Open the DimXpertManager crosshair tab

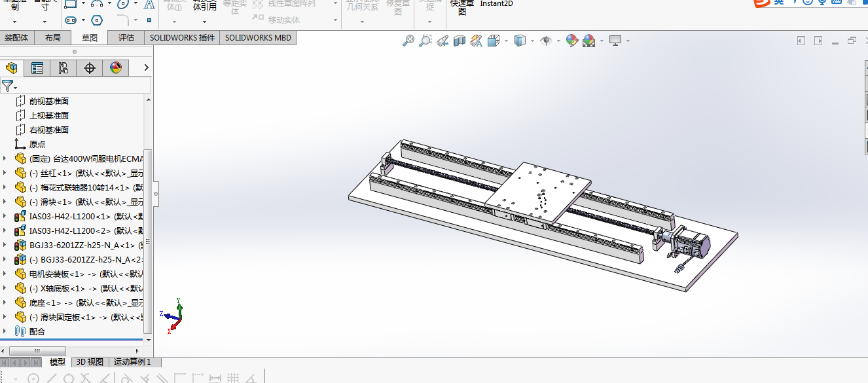(90, 68)
